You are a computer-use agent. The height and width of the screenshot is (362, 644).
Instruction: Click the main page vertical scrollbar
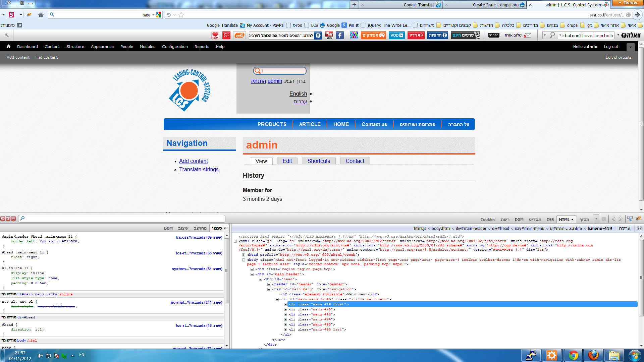pyautogui.click(x=641, y=124)
